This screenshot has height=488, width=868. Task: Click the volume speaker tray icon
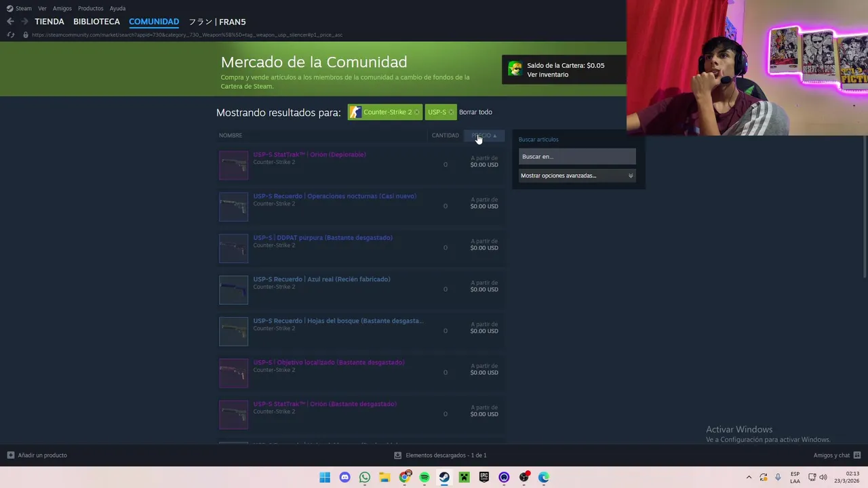[x=823, y=477]
